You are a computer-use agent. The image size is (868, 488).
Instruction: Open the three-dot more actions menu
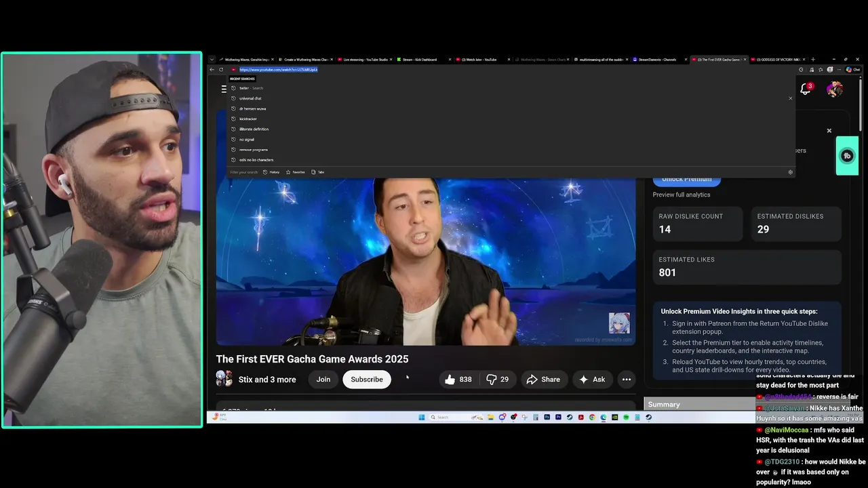click(x=627, y=380)
